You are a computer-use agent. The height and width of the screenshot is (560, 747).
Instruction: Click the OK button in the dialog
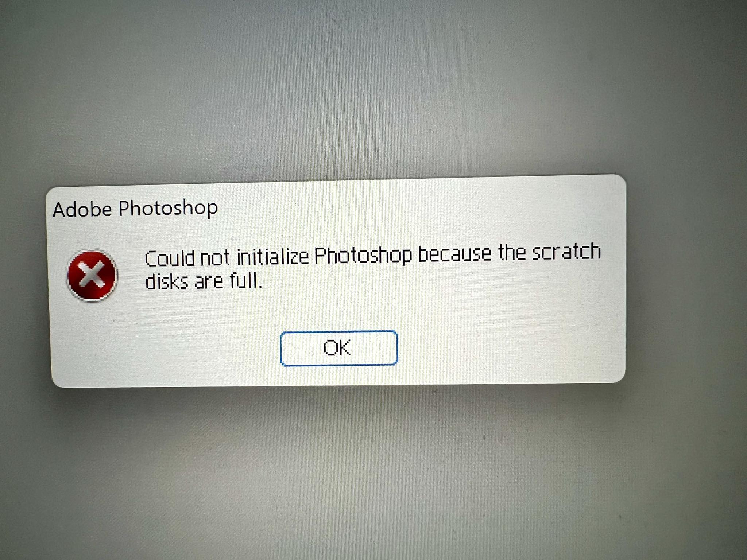[x=338, y=348]
